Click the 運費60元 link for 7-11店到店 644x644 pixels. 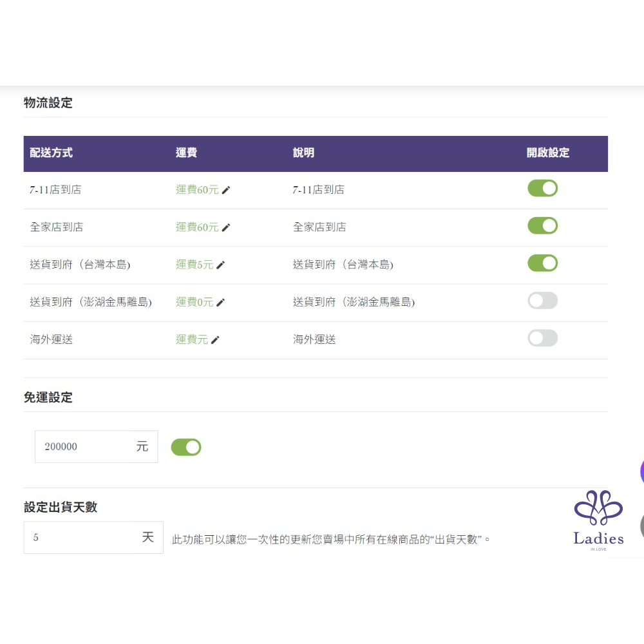[197, 190]
